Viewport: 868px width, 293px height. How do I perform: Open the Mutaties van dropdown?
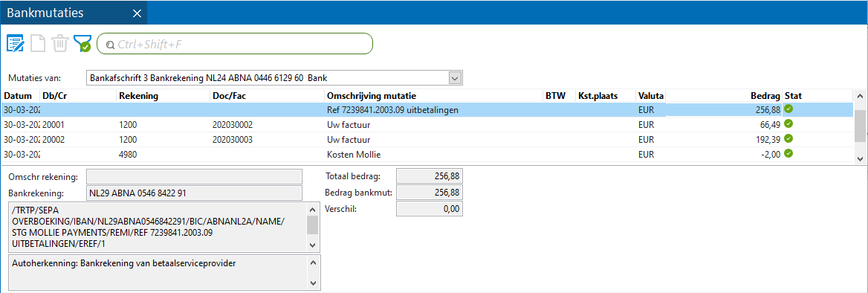pyautogui.click(x=455, y=78)
